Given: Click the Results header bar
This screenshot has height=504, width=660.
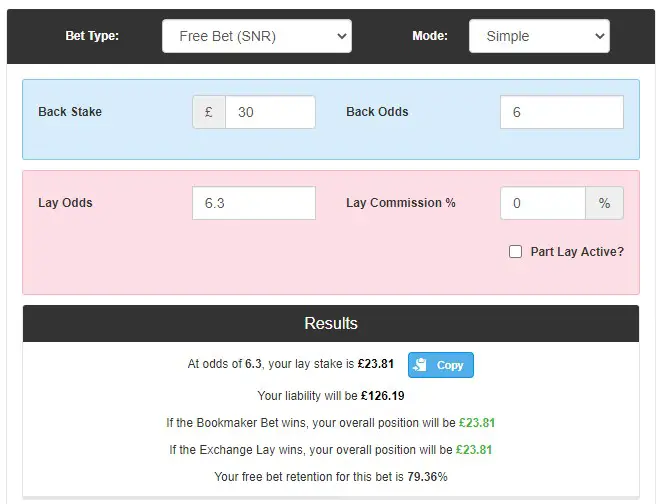Looking at the screenshot, I should tap(331, 323).
